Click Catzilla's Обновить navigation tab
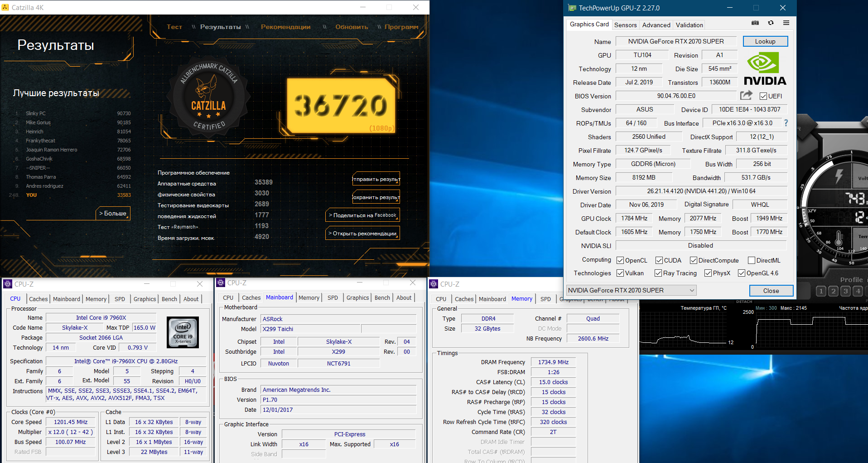Screen dimensions: 868x463 coord(352,27)
